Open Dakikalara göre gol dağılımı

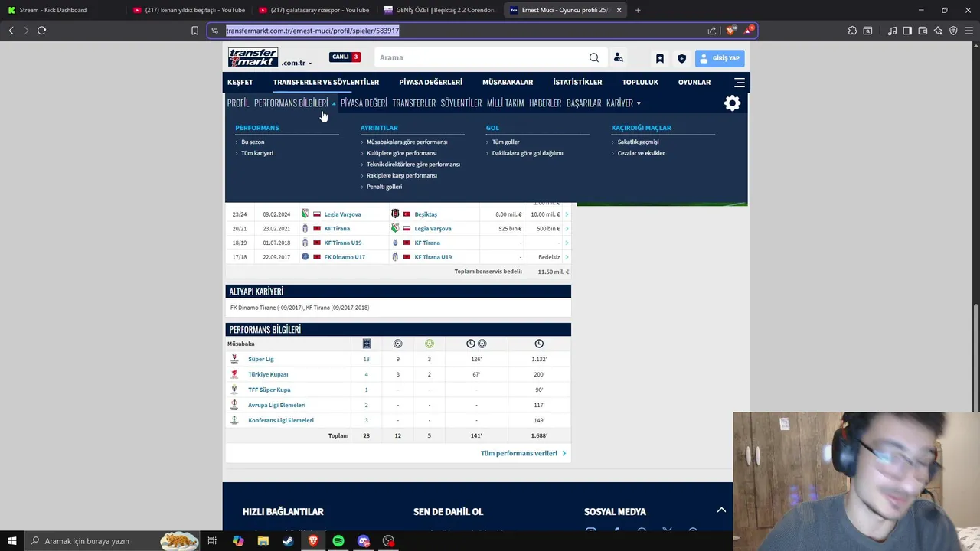tap(528, 153)
